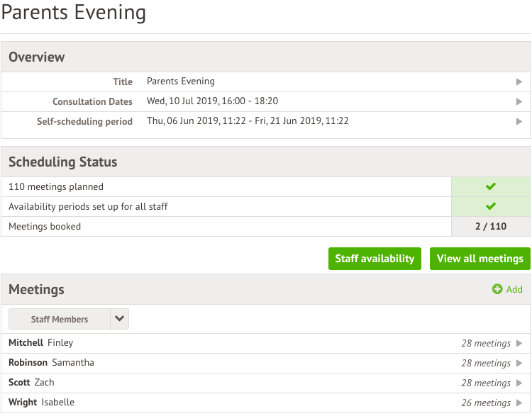Click the arrow next to Mitchell Finley's meetings

point(519,344)
